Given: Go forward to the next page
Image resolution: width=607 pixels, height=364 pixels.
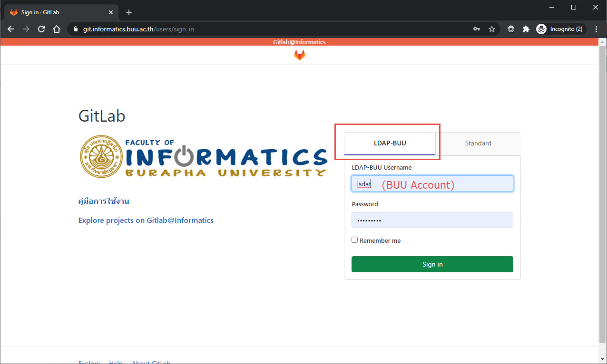Looking at the screenshot, I should coord(26,29).
